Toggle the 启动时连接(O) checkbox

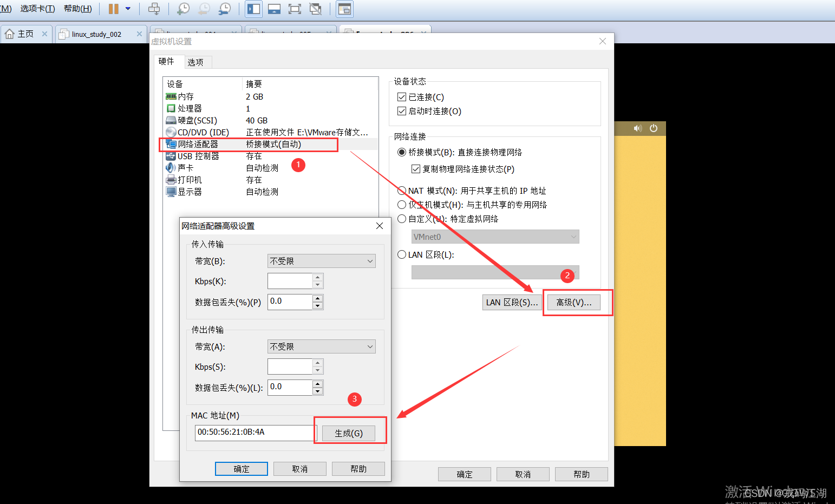[402, 111]
